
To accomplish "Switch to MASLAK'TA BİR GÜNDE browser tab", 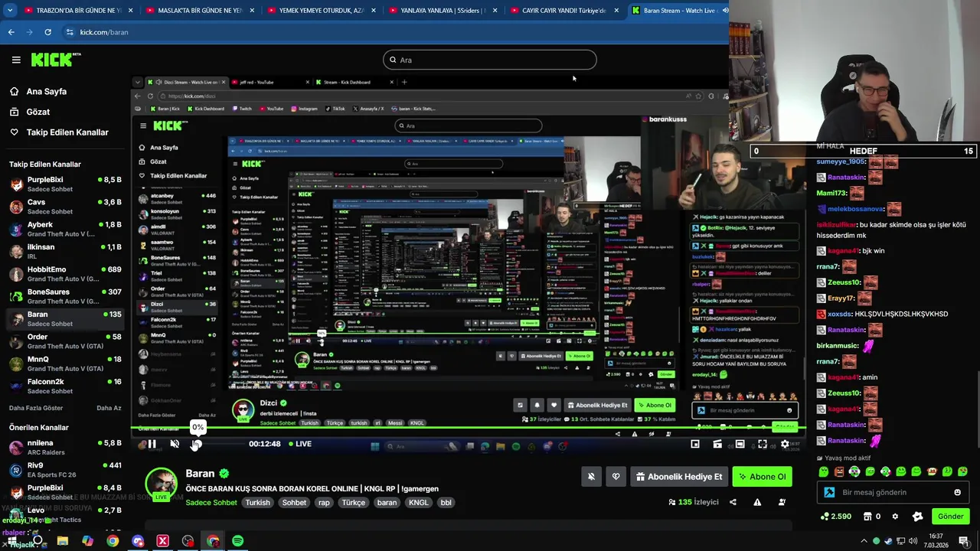I will pyautogui.click(x=199, y=11).
